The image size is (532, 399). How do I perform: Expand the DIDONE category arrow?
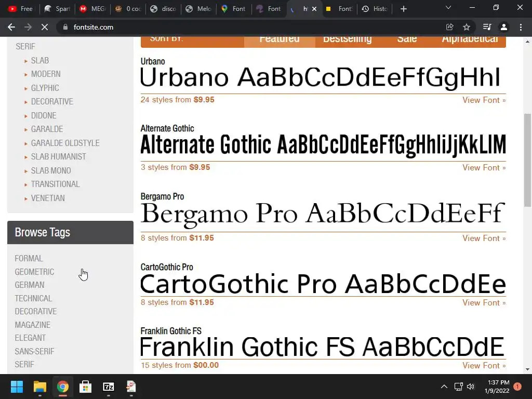click(x=26, y=116)
